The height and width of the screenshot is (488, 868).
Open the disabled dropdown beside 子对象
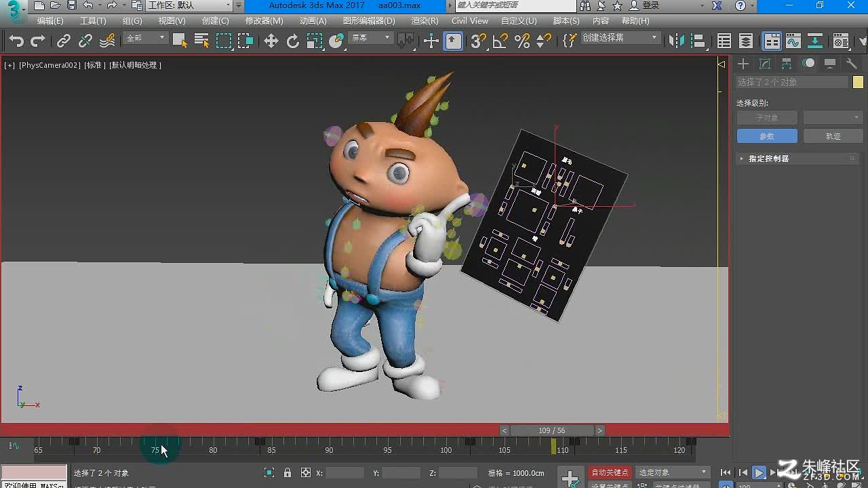pos(833,118)
